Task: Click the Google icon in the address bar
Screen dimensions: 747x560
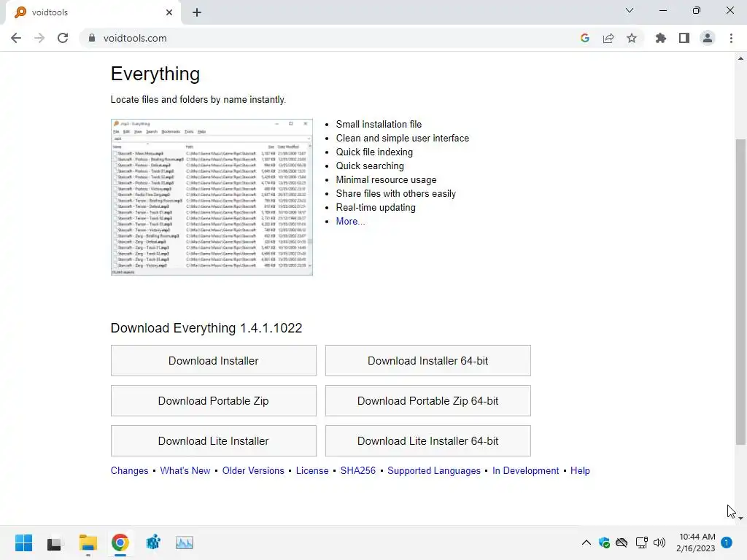Action: click(x=585, y=38)
